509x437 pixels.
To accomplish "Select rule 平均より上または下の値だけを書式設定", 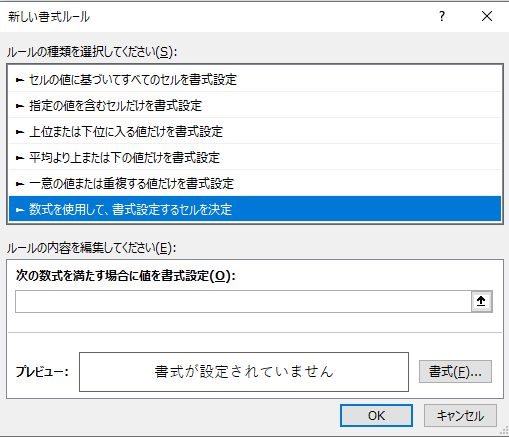I will tap(255, 157).
